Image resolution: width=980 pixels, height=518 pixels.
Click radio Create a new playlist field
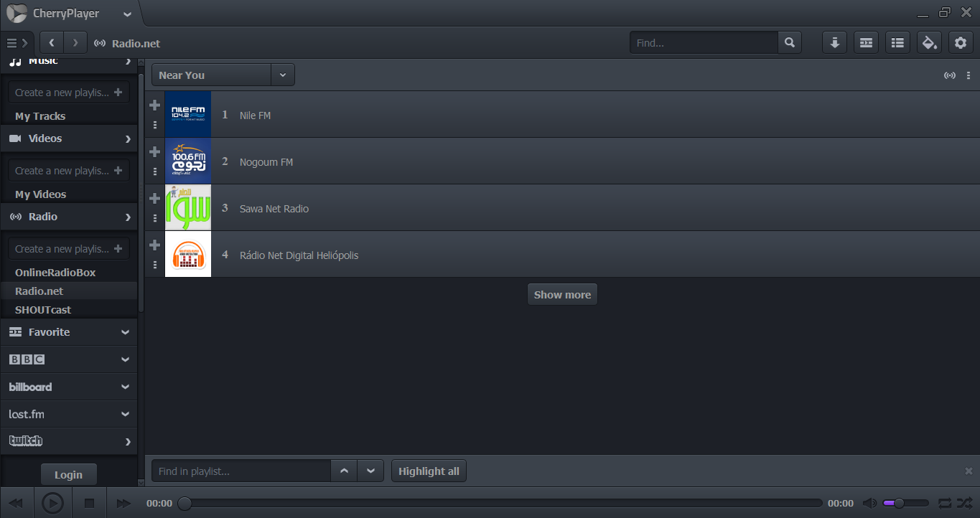click(69, 249)
